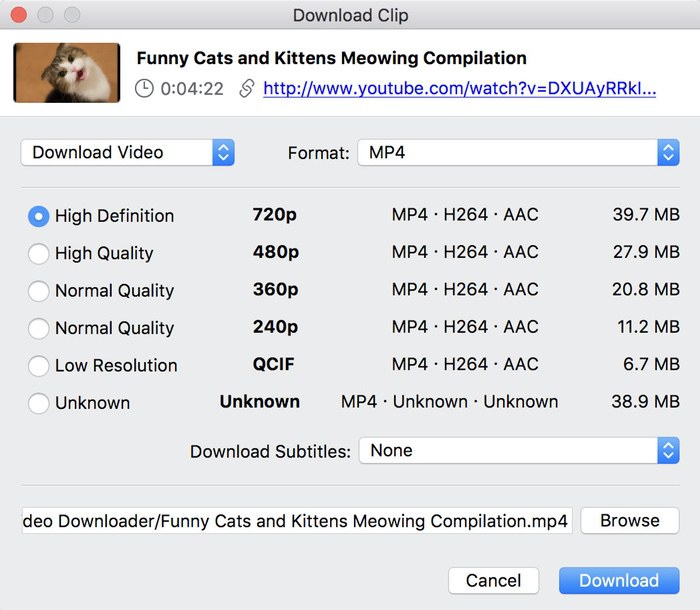The height and width of the screenshot is (610, 700).
Task: Select the High Definition 720p option
Action: click(x=39, y=216)
